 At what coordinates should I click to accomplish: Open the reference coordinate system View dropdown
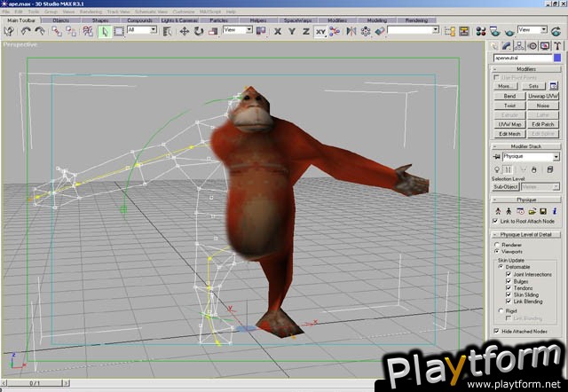[238, 29]
